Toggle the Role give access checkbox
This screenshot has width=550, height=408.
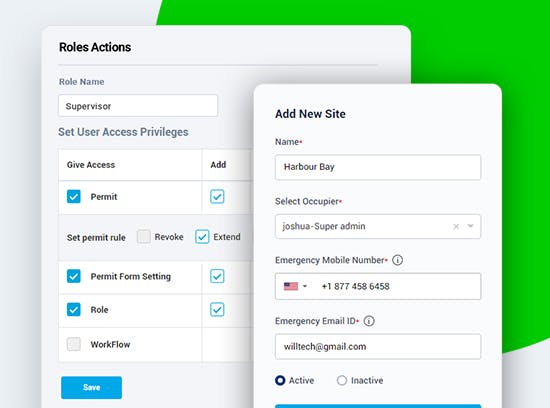74,309
